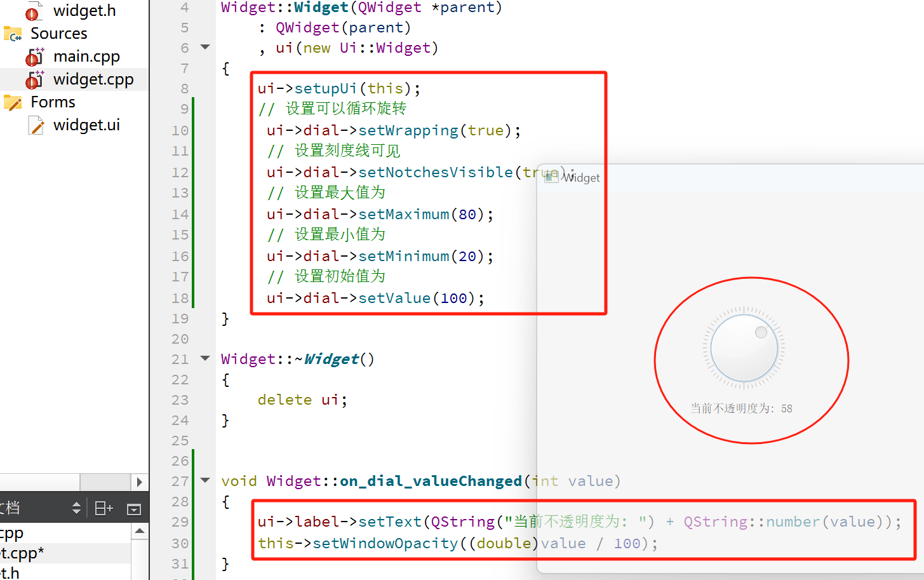
Task: Select the Forms folder label
Action: coord(53,102)
